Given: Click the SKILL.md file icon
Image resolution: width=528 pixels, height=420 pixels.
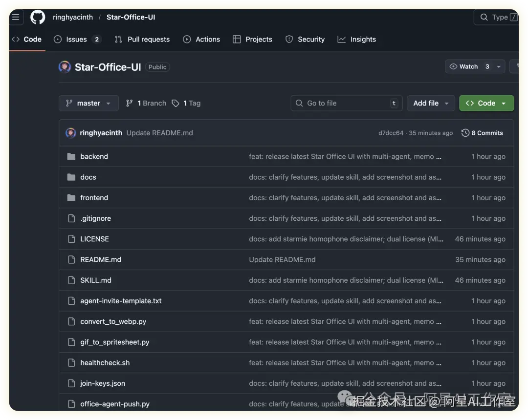Looking at the screenshot, I should 71,280.
